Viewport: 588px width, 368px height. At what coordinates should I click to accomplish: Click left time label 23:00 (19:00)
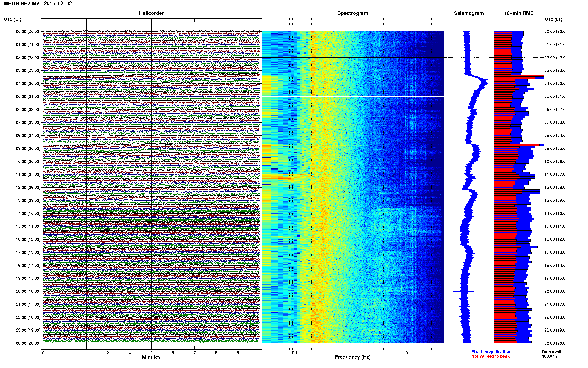click(x=28, y=330)
